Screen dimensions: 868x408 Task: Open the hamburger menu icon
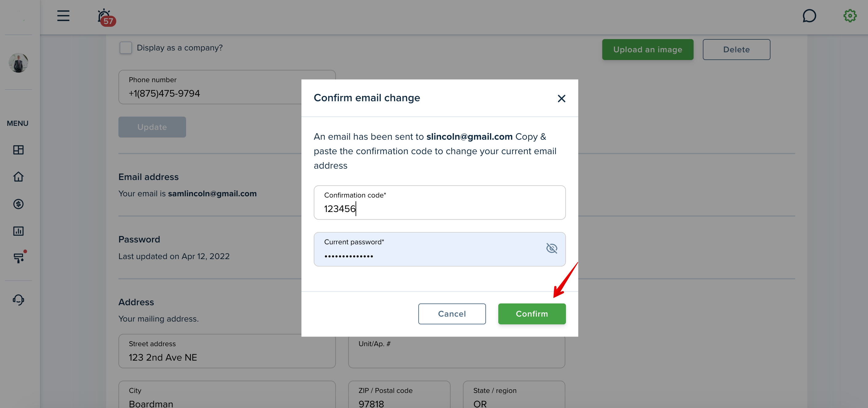click(x=63, y=15)
